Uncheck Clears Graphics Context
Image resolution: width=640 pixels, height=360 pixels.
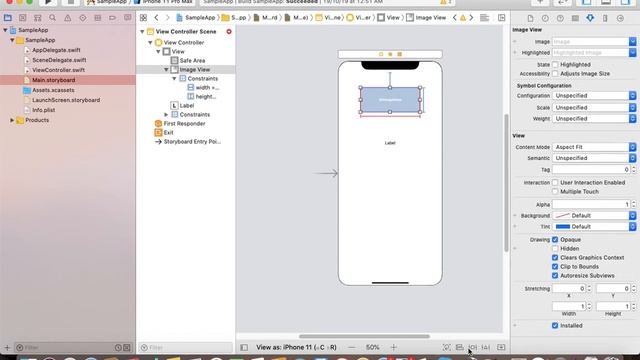tap(555, 258)
